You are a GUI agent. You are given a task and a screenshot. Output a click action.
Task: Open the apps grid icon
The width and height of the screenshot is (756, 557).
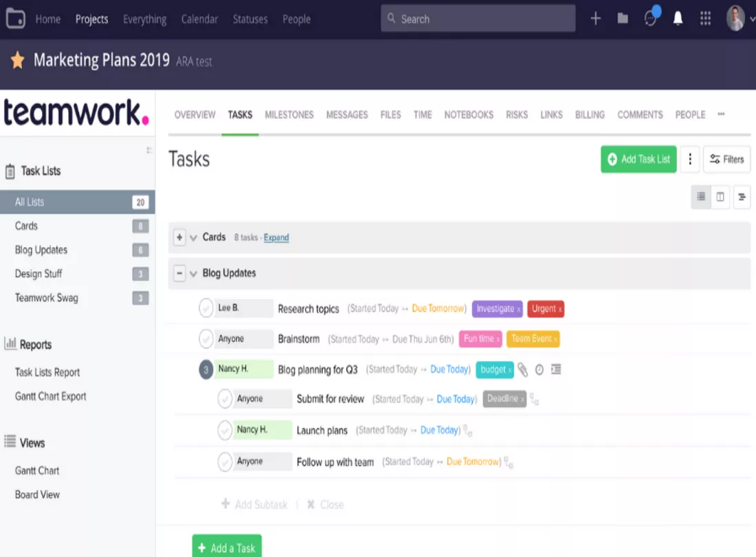[705, 19]
